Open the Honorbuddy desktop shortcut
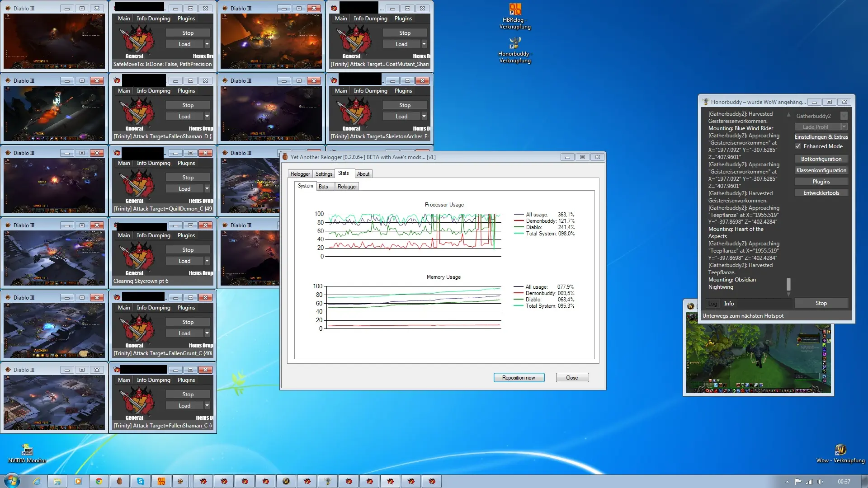 click(515, 50)
